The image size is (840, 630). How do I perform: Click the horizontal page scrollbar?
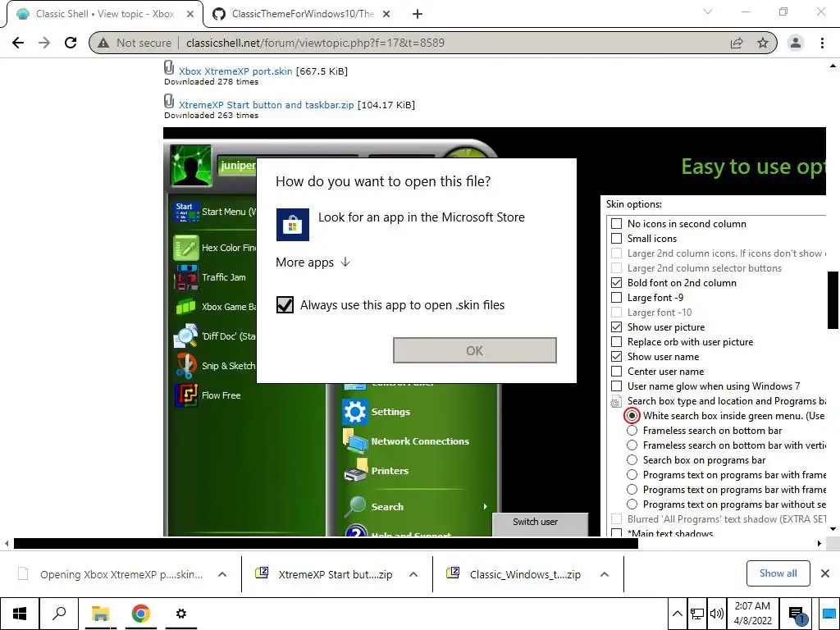[x=326, y=543]
